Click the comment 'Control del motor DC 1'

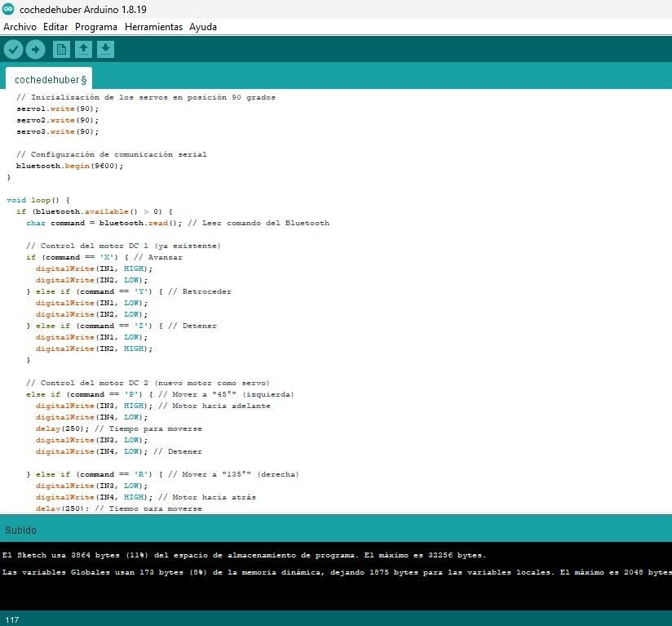tap(123, 246)
